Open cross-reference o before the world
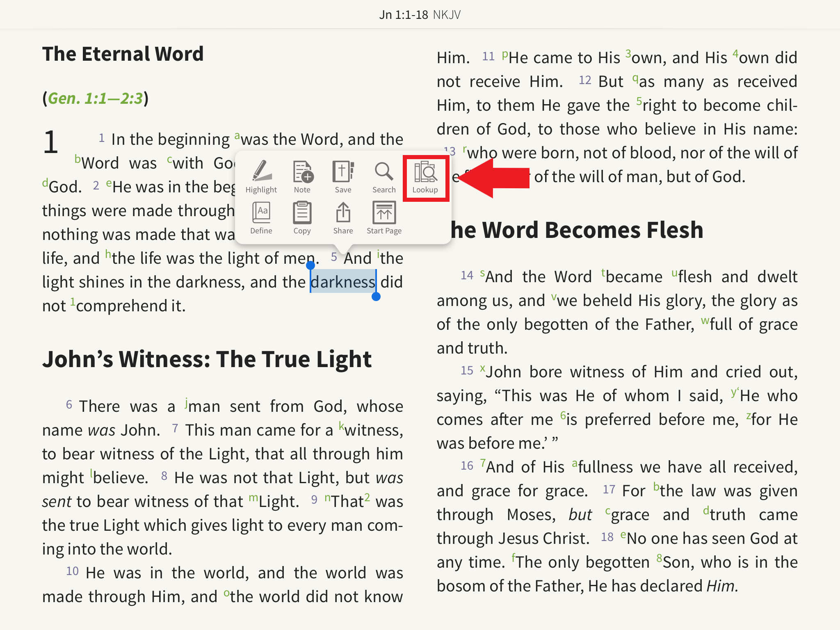Screen dimensions: 840x630 (x=226, y=593)
